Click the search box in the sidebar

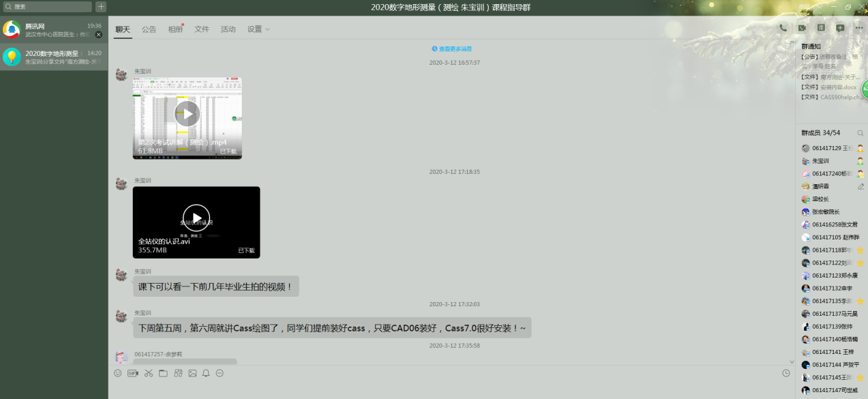(x=48, y=7)
